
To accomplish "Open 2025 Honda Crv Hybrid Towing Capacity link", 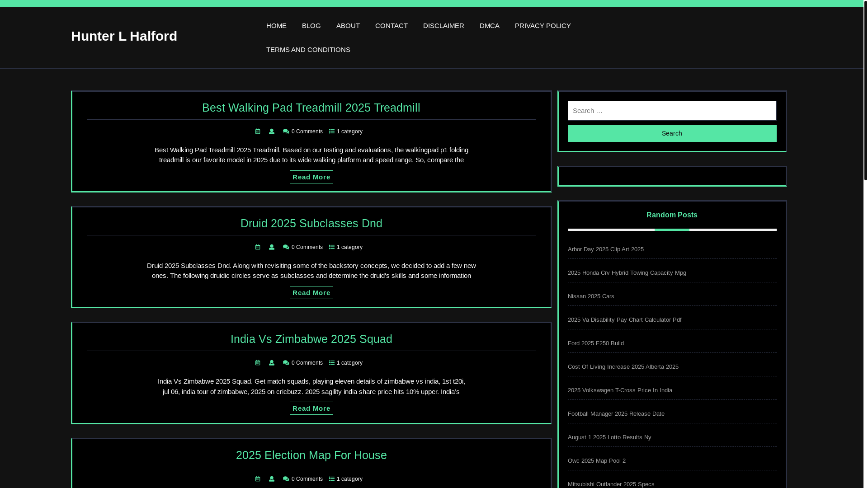I will click(x=627, y=273).
